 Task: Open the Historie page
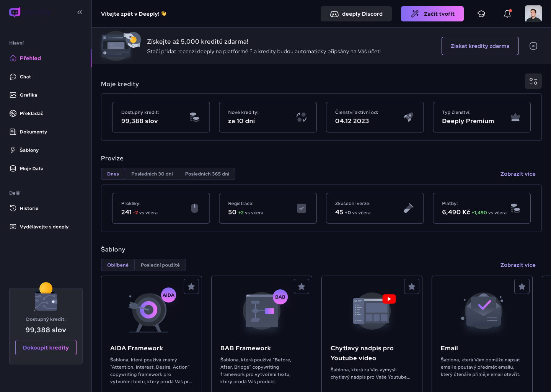coord(29,208)
